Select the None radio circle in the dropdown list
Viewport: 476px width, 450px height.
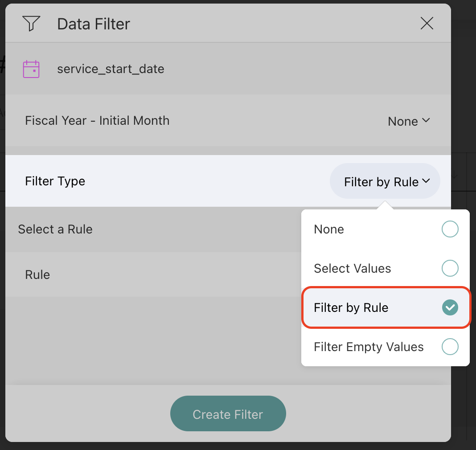450,229
